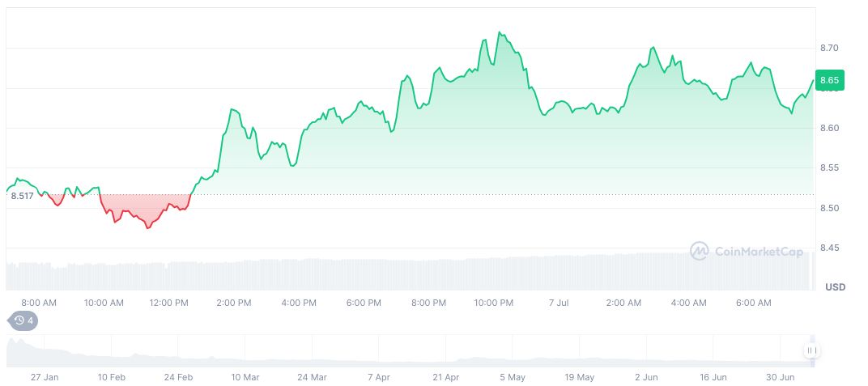This screenshot has width=868, height=386.
Task: Click the 7 Jul date label on the time axis
Action: [x=559, y=303]
